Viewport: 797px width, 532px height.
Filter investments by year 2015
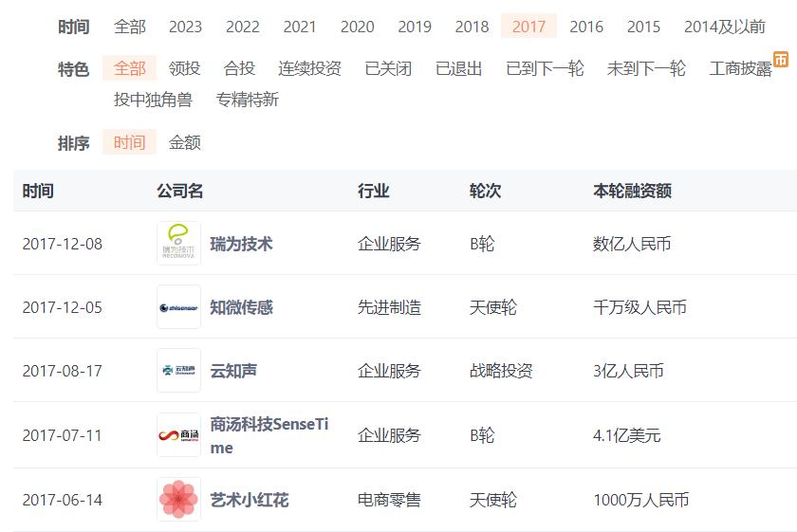tap(643, 27)
